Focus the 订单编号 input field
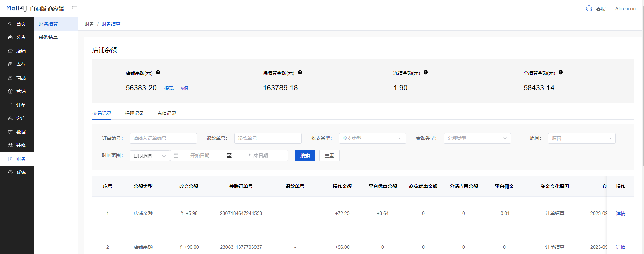This screenshot has height=254, width=644. [163, 138]
